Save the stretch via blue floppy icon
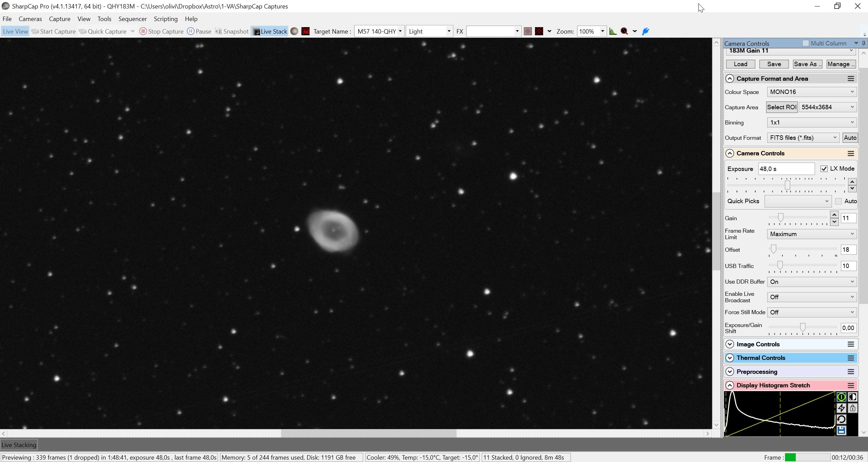The image size is (868, 462). click(841, 430)
